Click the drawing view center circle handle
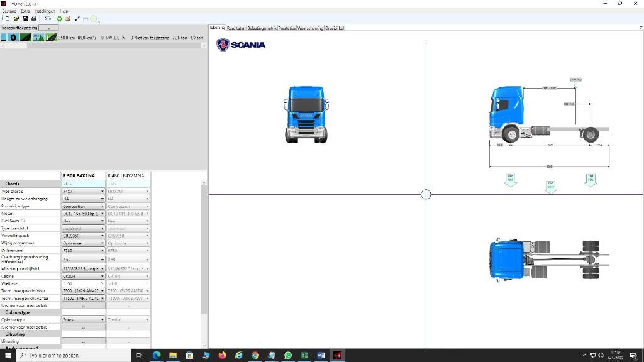The image size is (644, 362). tap(426, 195)
